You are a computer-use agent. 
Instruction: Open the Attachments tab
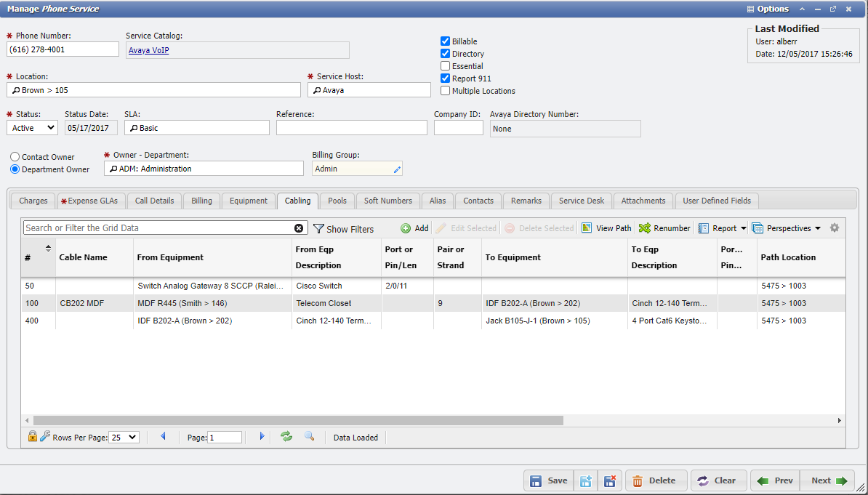pyautogui.click(x=643, y=201)
